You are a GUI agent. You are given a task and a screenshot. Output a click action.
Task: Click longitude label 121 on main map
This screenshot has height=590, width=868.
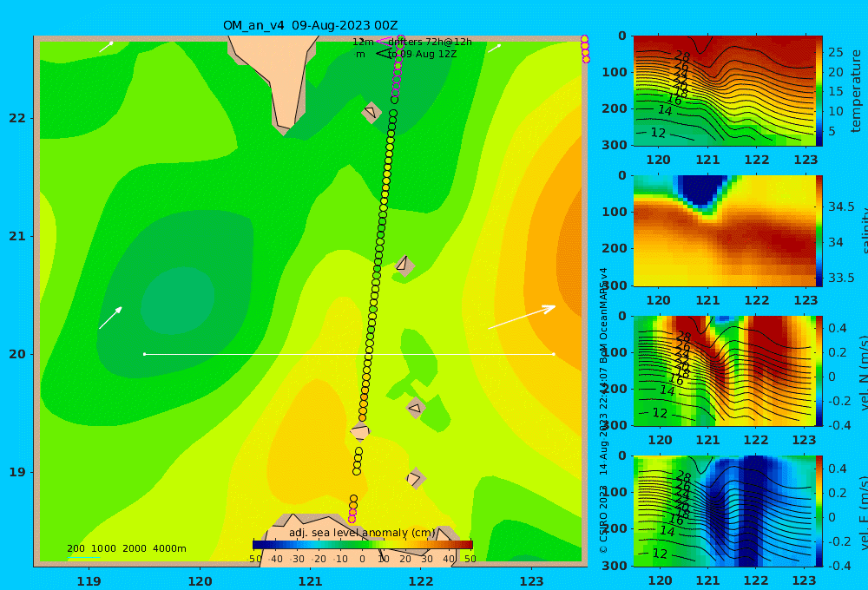tap(310, 581)
